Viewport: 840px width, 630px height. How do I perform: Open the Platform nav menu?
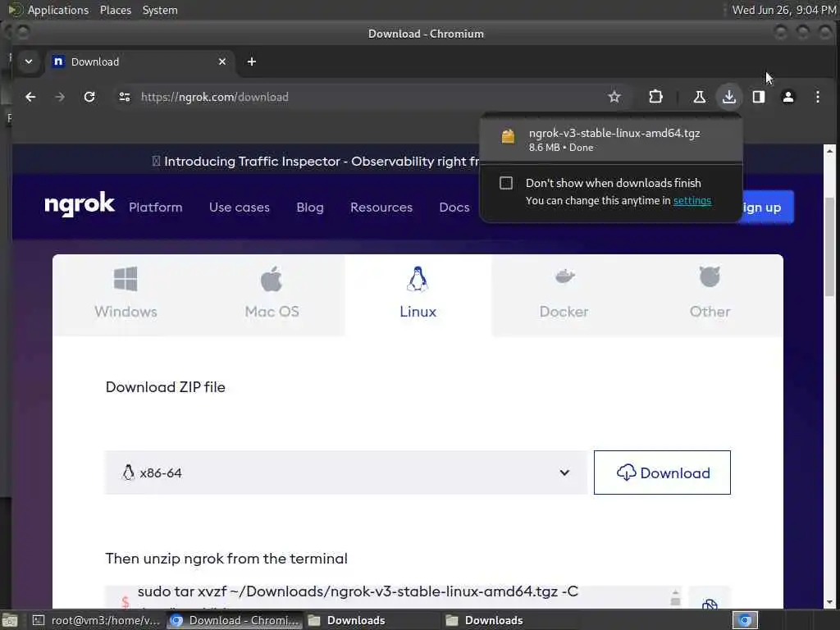(155, 208)
